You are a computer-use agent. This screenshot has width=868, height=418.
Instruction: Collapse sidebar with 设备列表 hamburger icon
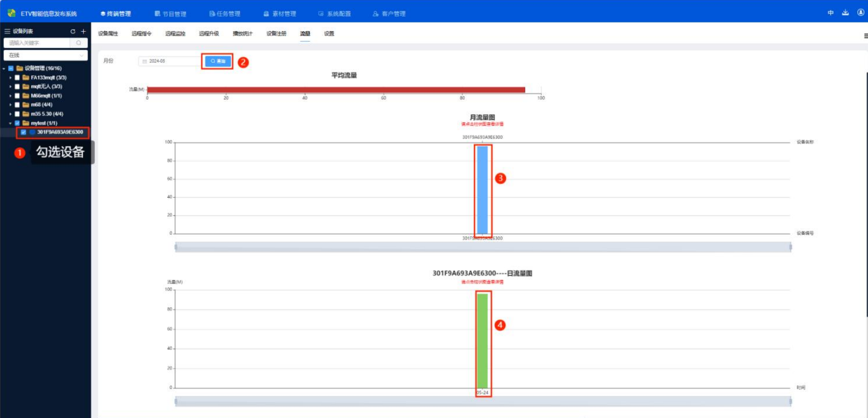tap(7, 32)
